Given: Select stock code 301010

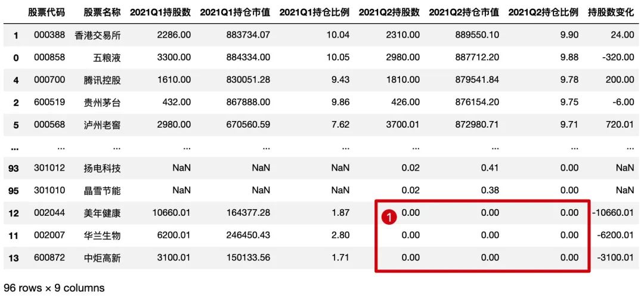Looking at the screenshot, I should pos(49,190).
